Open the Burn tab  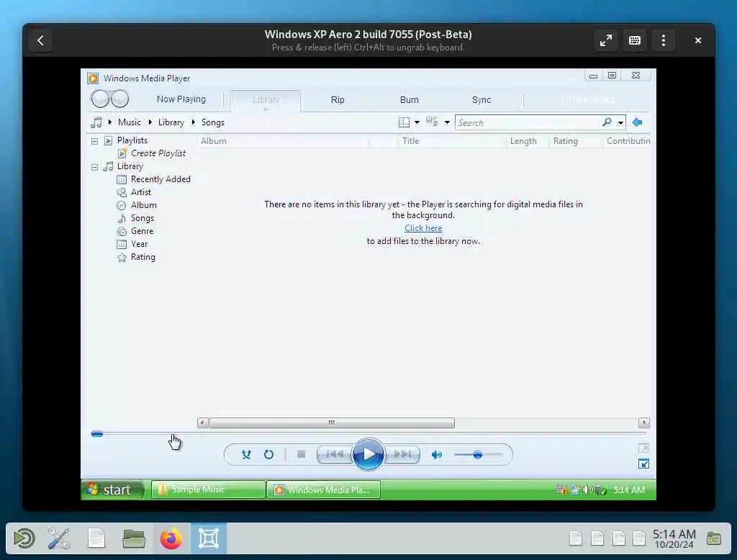tap(409, 99)
